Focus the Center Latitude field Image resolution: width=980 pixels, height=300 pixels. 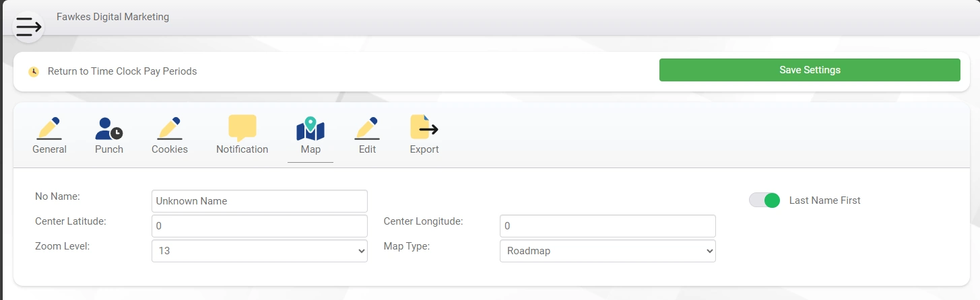[x=259, y=226]
